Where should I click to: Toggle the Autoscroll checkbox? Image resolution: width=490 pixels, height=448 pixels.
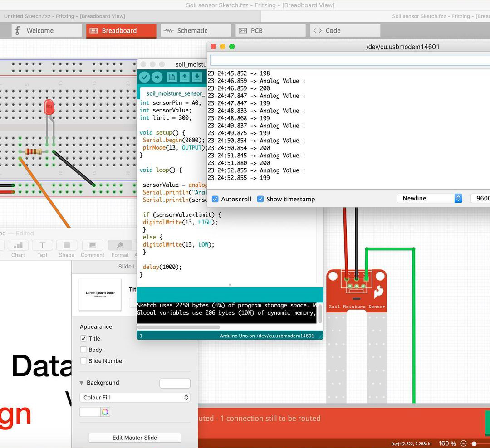[215, 199]
